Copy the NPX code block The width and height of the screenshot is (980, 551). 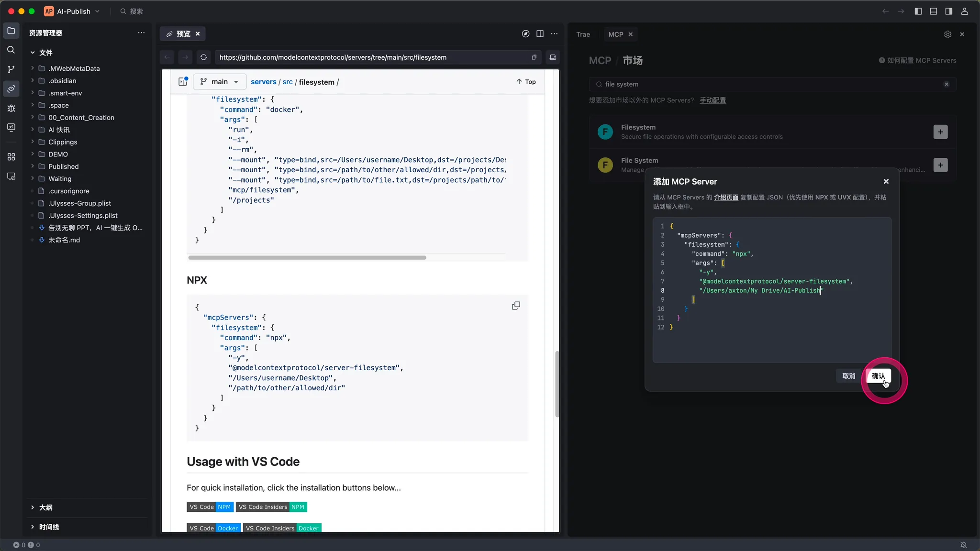(516, 306)
